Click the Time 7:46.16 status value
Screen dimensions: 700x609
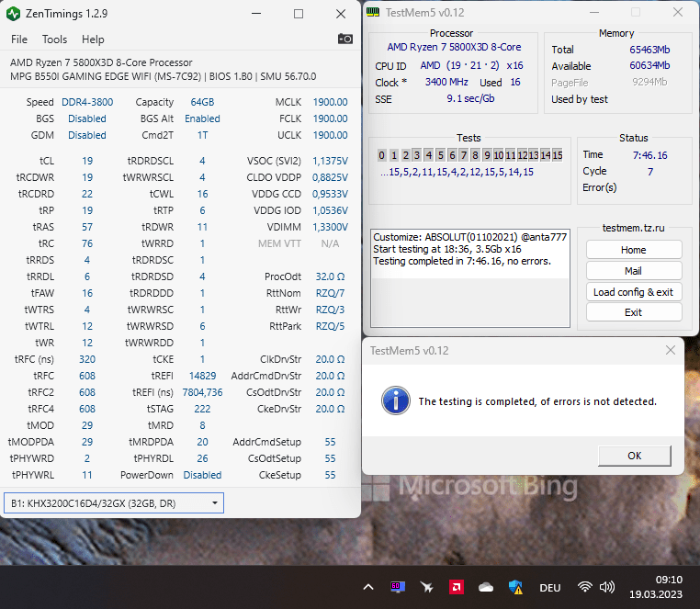click(x=649, y=155)
